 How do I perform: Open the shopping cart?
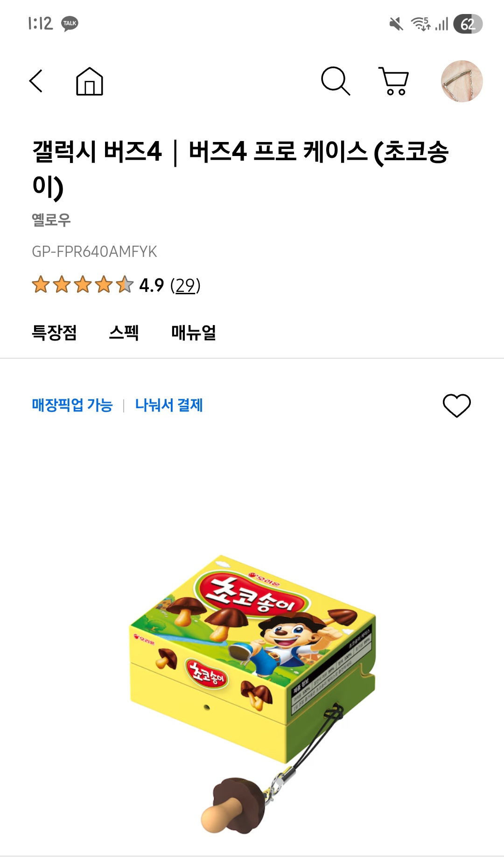[x=394, y=81]
